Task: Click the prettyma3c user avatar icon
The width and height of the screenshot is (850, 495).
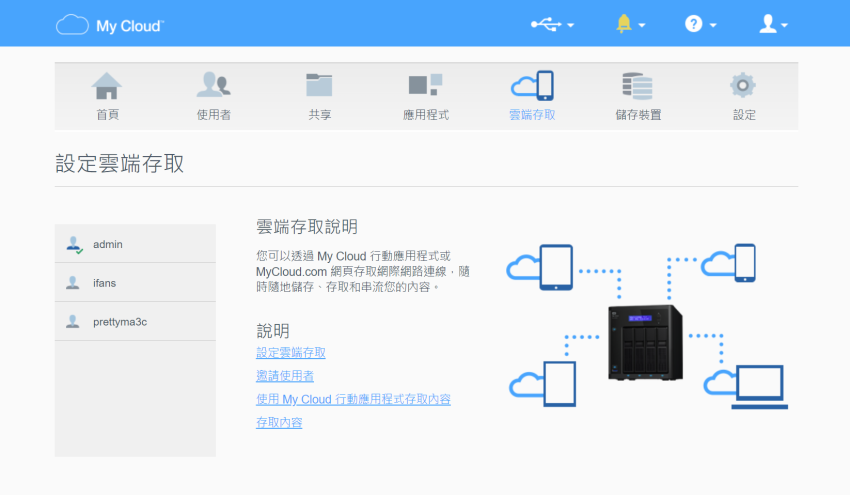Action: (73, 322)
